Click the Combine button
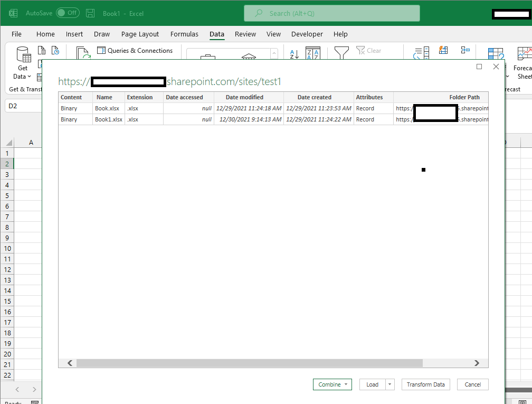 pyautogui.click(x=329, y=384)
